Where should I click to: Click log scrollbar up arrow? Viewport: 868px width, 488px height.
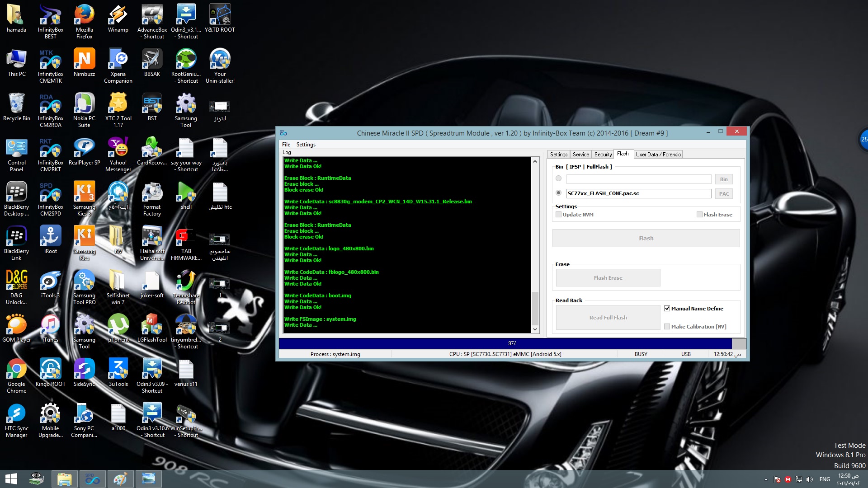click(x=535, y=161)
